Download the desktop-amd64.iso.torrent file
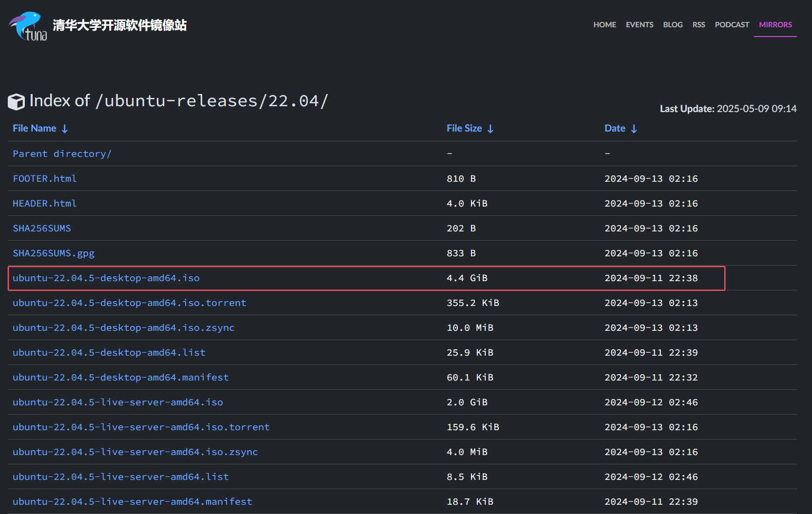Viewport: 812px width, 514px height. (x=130, y=303)
